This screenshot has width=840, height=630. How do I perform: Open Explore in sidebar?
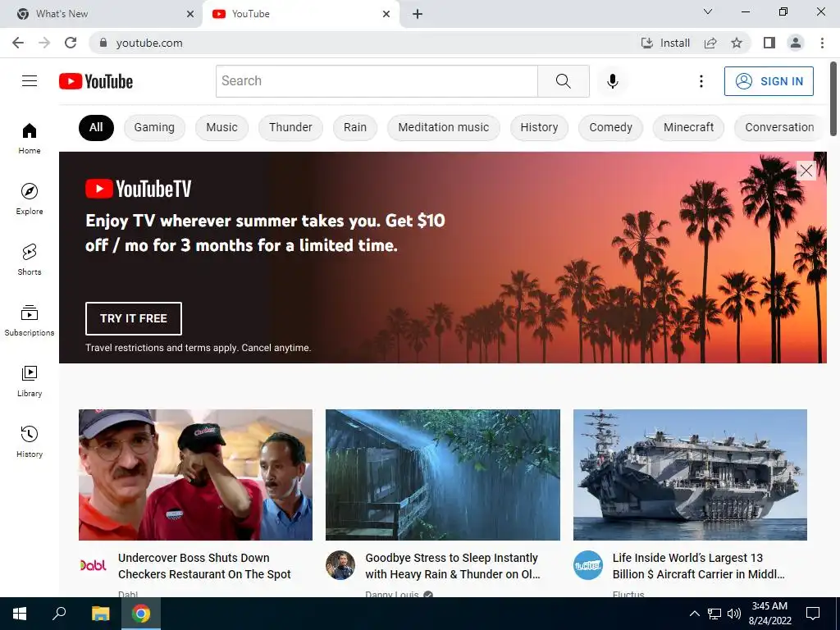(x=30, y=199)
